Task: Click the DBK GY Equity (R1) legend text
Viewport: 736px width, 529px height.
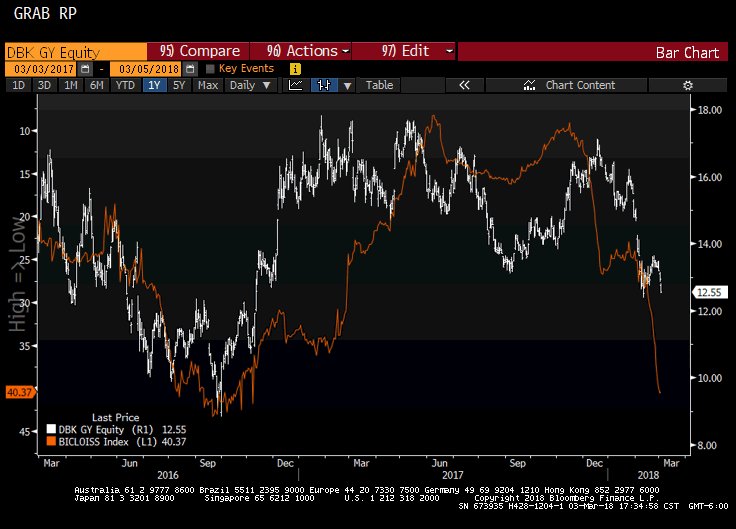Action: [106, 429]
